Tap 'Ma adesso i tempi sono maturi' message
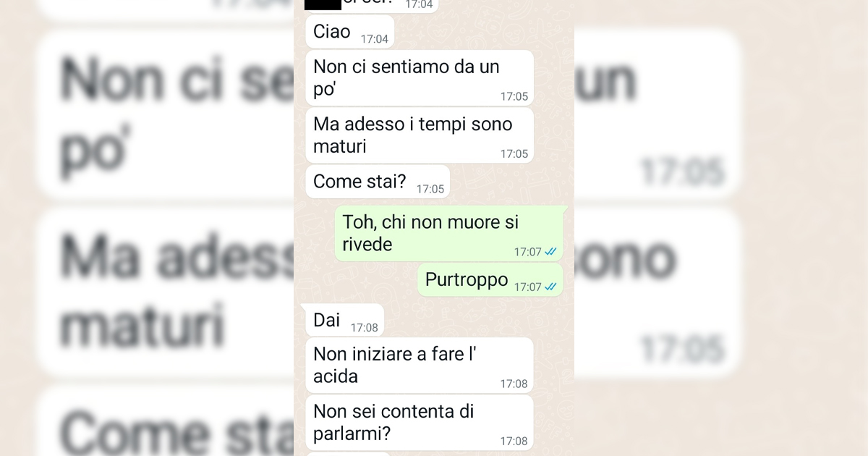868x456 pixels. point(420,135)
